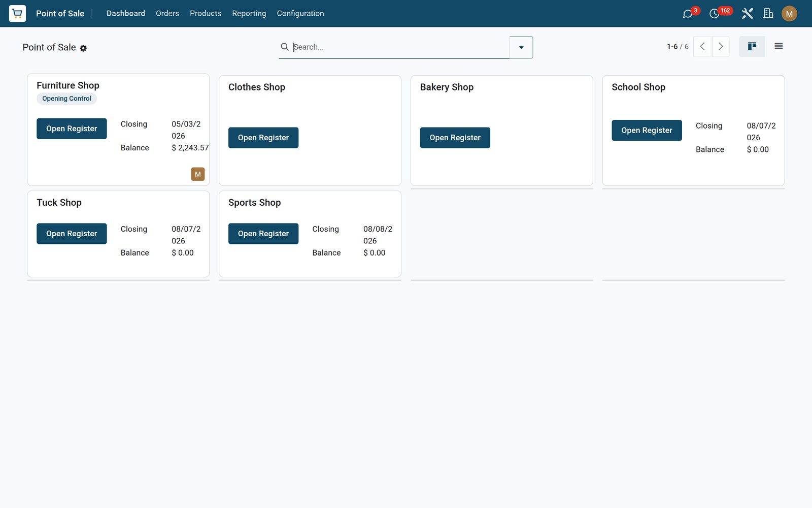Open the Configuration menu
The width and height of the screenshot is (812, 508).
tap(300, 14)
